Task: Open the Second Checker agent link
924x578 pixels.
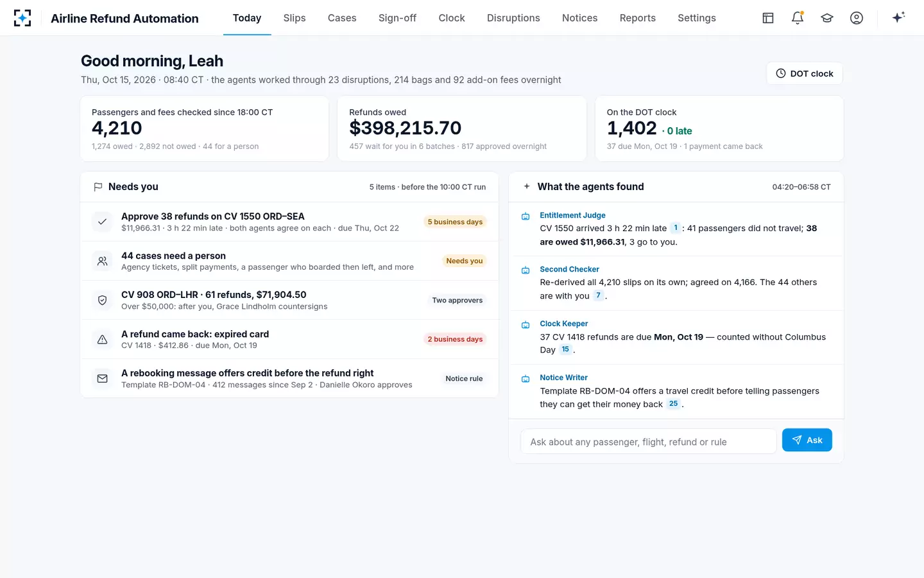Action: point(570,269)
